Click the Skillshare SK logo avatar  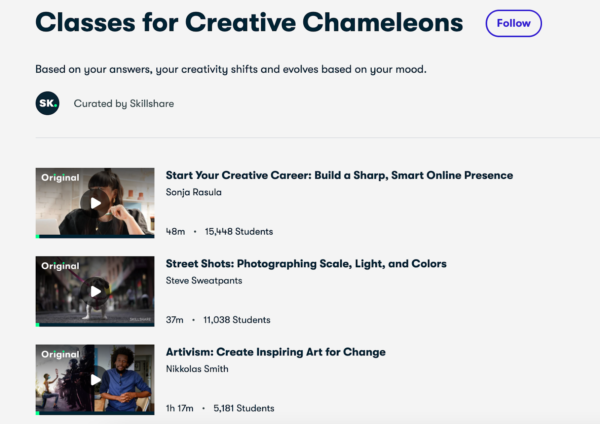coord(47,103)
